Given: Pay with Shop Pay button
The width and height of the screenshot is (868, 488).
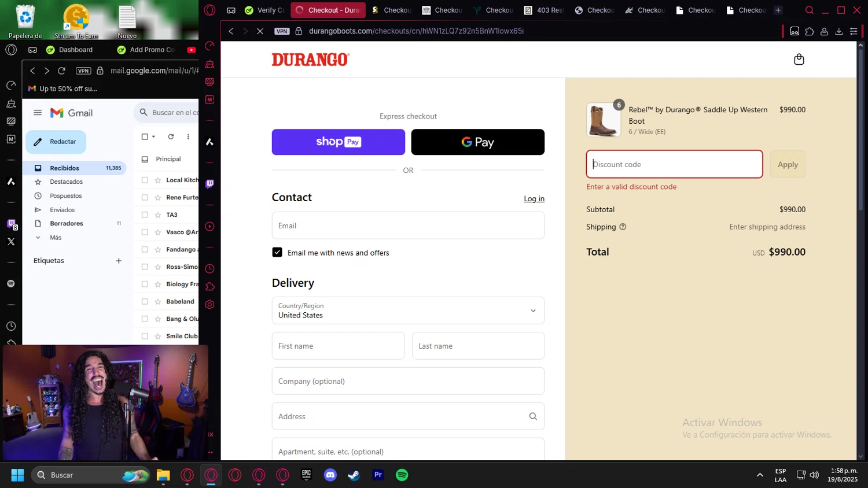Looking at the screenshot, I should click(x=339, y=142).
